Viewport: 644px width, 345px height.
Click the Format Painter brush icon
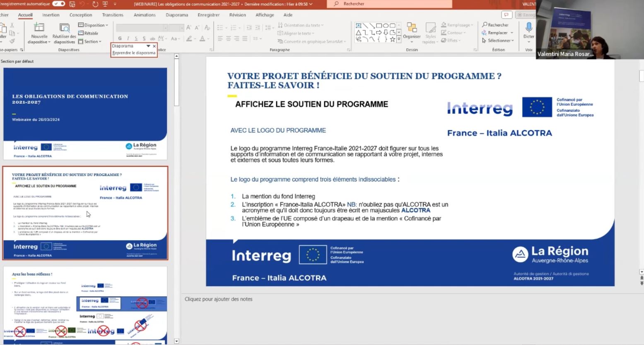coord(12,41)
